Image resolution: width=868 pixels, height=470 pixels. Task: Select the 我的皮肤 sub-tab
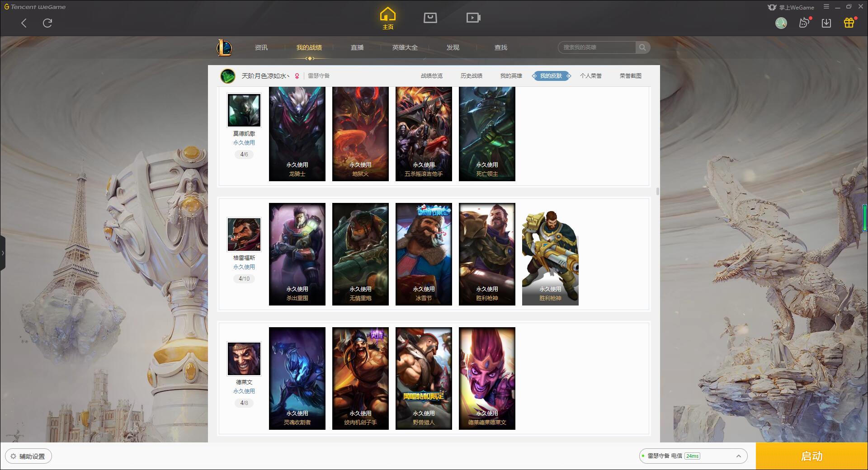551,76
